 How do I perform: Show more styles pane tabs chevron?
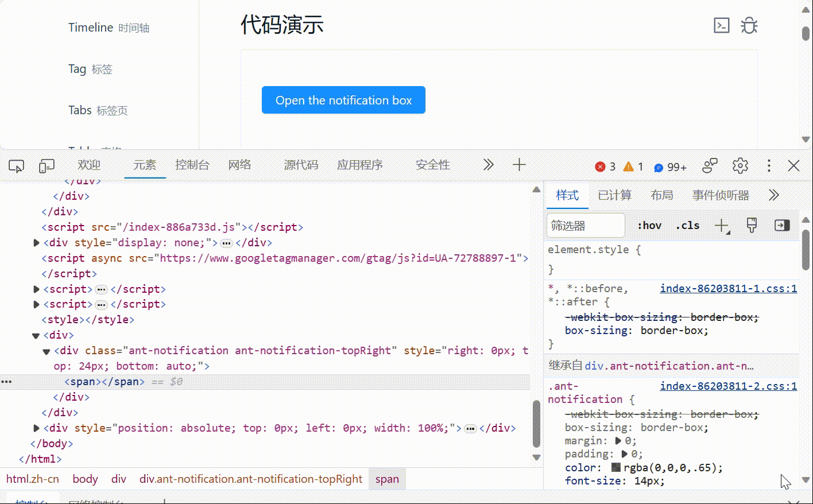774,195
